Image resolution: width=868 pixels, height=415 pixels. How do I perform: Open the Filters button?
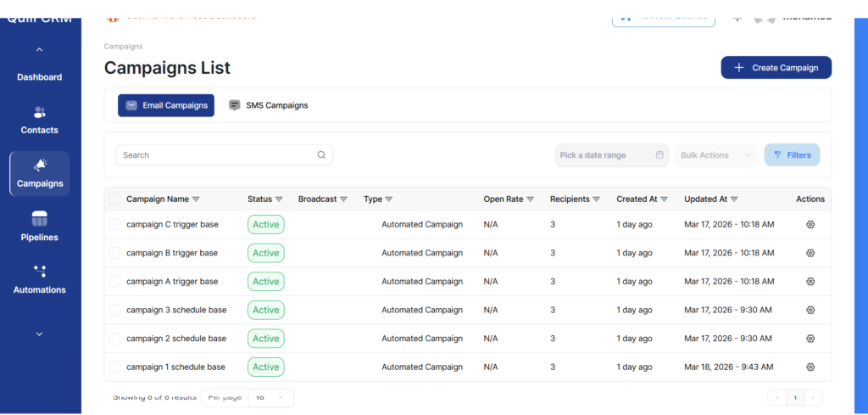(792, 155)
